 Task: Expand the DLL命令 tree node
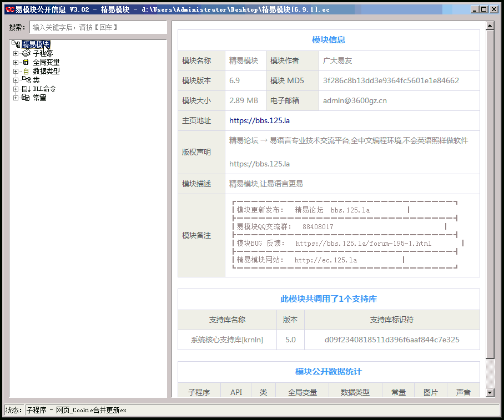click(x=16, y=89)
